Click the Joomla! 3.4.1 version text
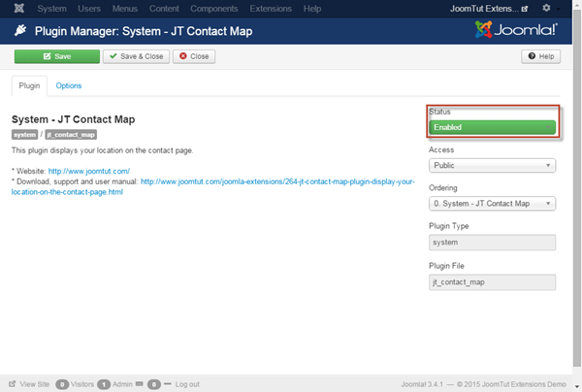Viewport: 582px width, 392px height. click(422, 384)
